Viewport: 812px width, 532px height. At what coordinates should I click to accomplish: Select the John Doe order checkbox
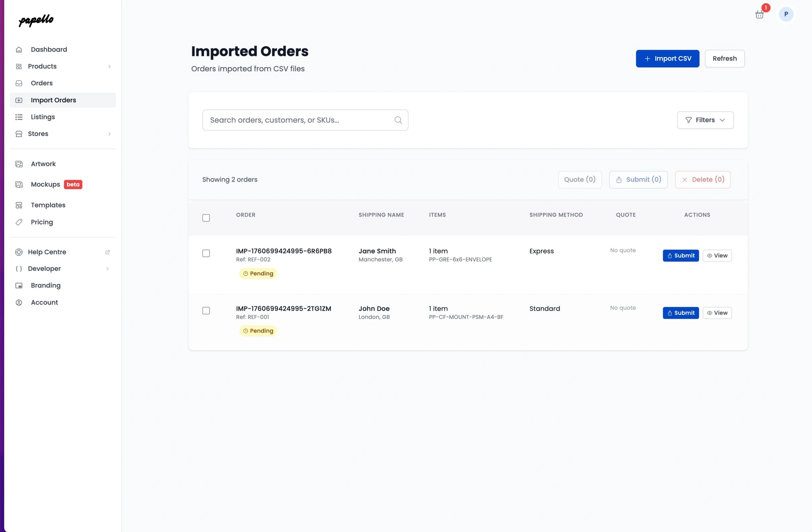[x=206, y=311]
